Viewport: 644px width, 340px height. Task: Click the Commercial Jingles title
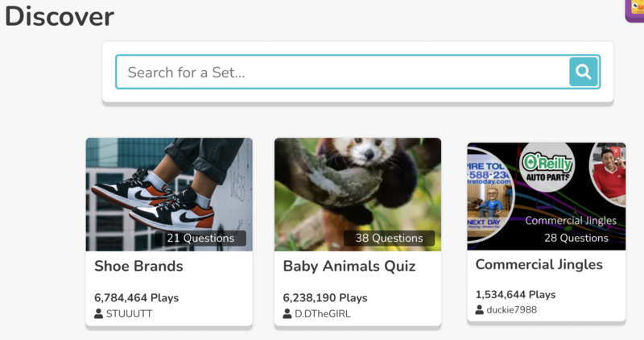539,264
